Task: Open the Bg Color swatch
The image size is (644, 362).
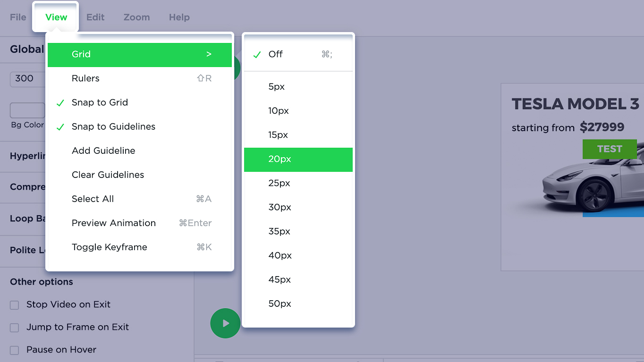Action: 27,110
